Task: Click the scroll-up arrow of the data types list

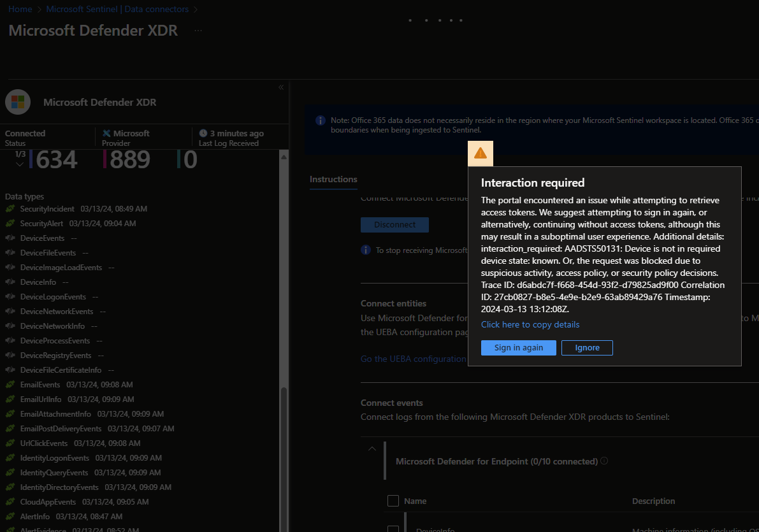Action: [x=284, y=157]
